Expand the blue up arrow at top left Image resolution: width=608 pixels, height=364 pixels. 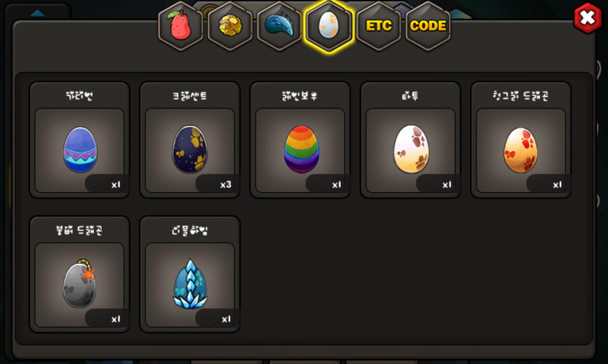[x=37, y=13]
